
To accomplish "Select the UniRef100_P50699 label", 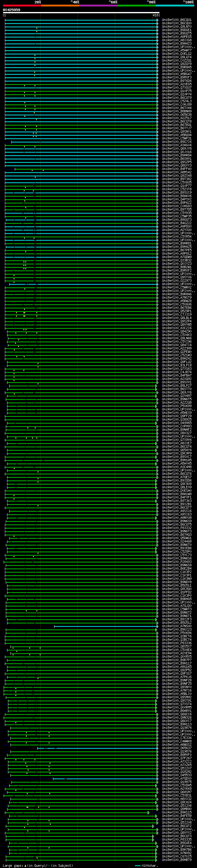I will [x=176, y=406].
